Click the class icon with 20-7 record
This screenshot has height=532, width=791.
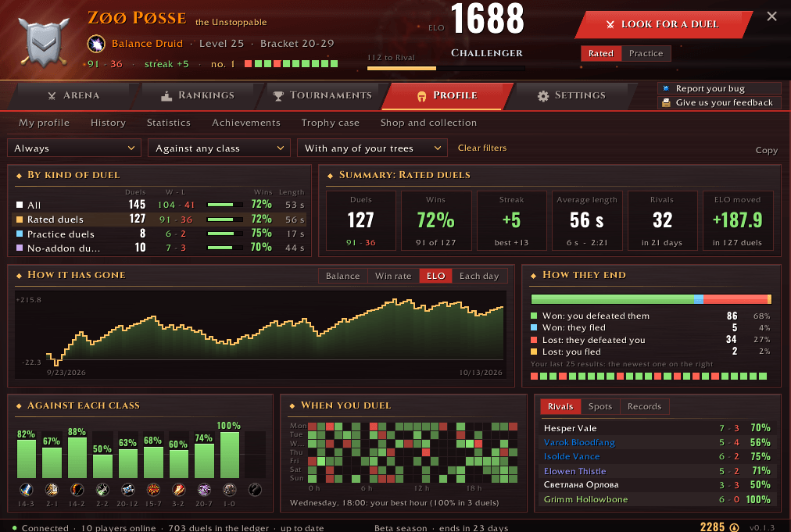pyautogui.click(x=204, y=489)
